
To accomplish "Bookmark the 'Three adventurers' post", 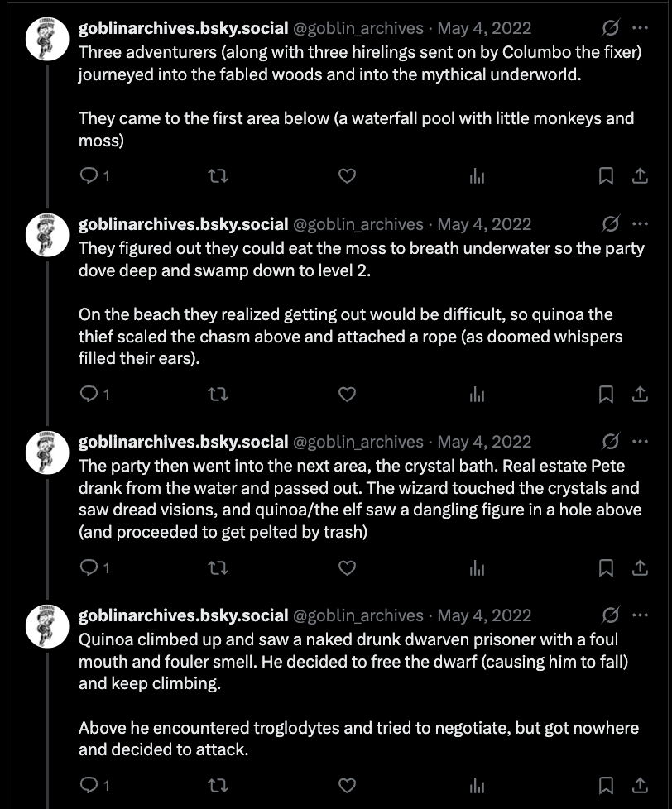I will click(x=606, y=176).
